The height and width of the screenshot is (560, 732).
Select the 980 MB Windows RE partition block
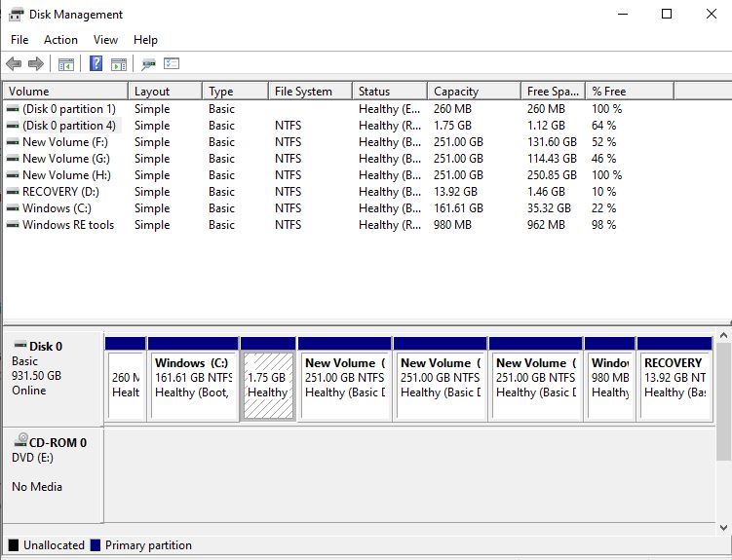coord(609,379)
